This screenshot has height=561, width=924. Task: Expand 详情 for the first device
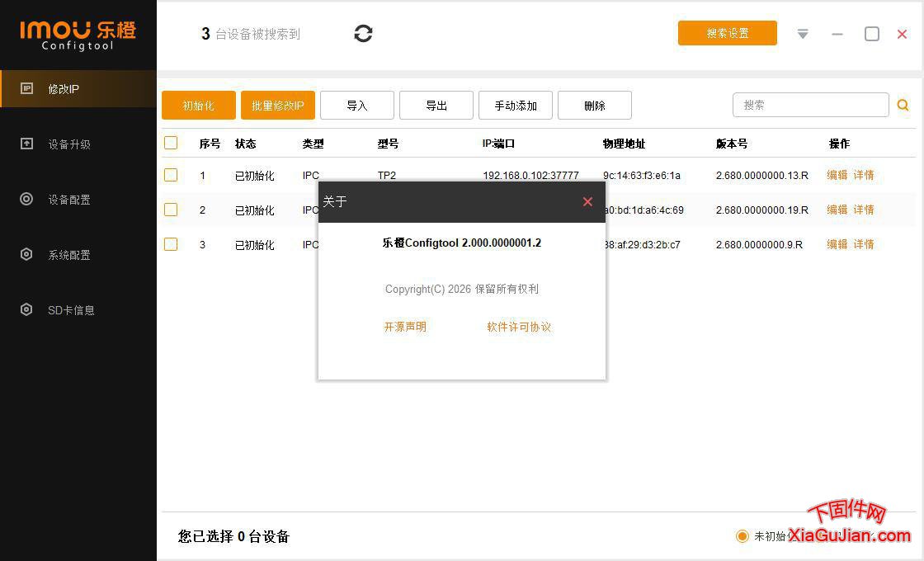point(864,175)
